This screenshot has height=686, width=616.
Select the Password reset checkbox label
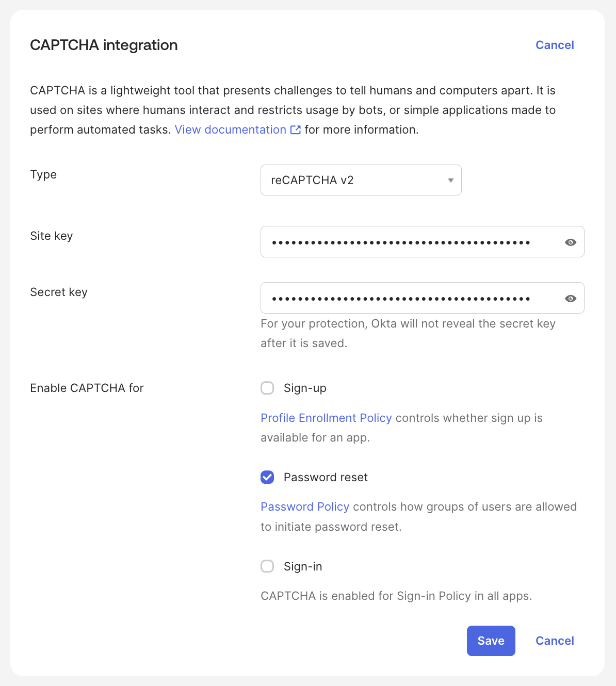[326, 477]
